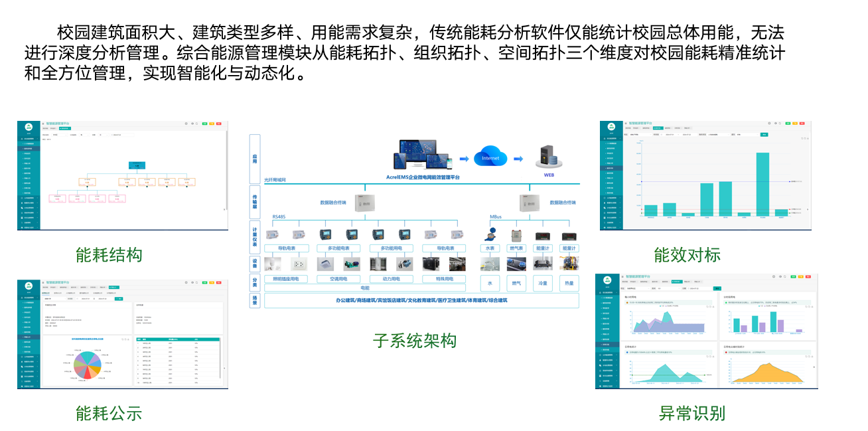868x431 pixels.
Task: Click the 热量 category box
Action: [569, 283]
